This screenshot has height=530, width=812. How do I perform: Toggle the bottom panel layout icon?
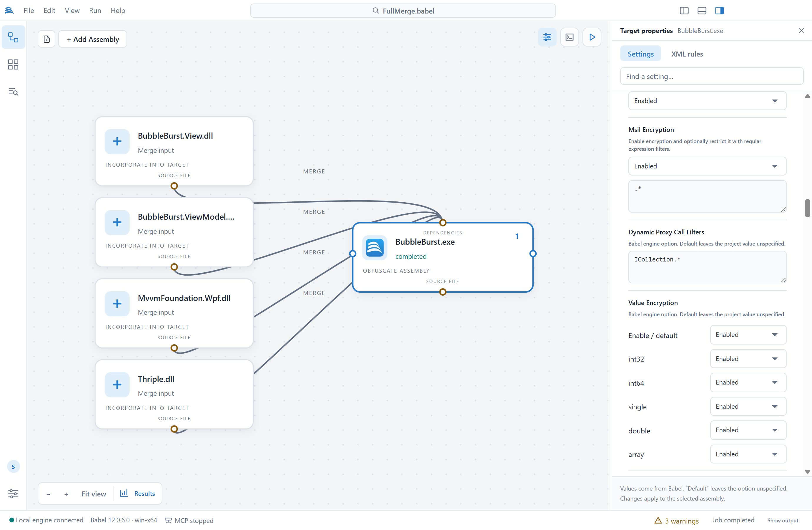pyautogui.click(x=702, y=11)
